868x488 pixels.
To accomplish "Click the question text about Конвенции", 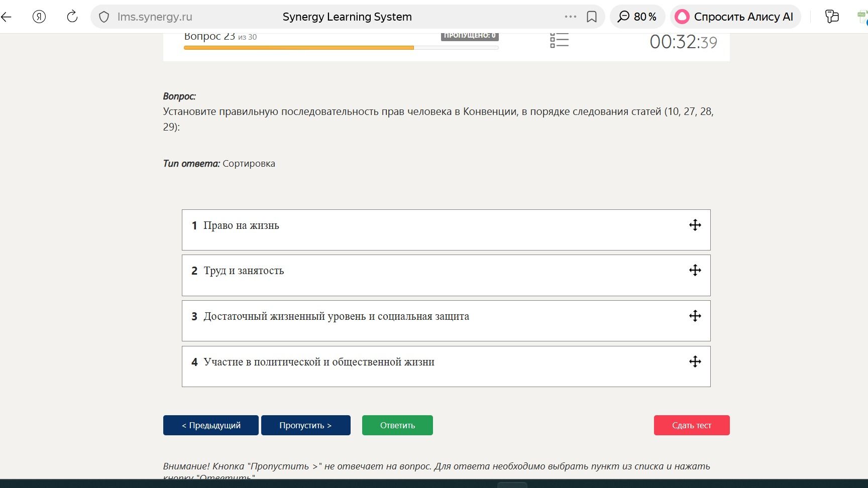I will [x=439, y=119].
